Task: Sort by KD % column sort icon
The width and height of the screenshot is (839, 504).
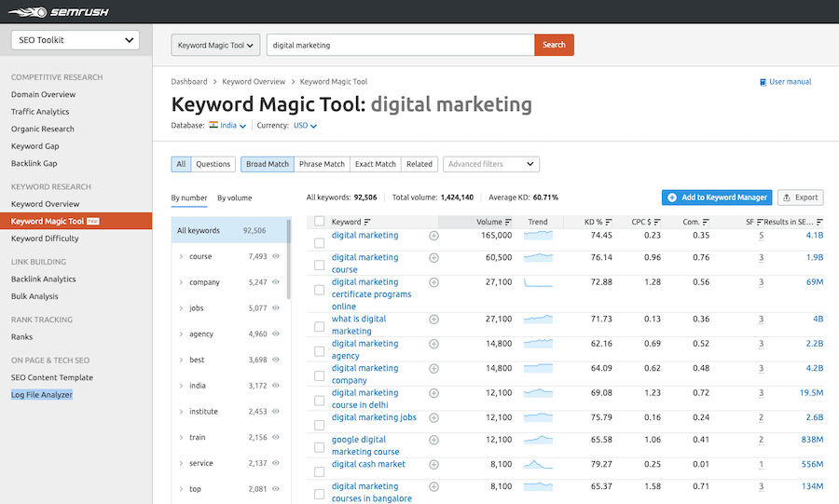Action: 609,222
